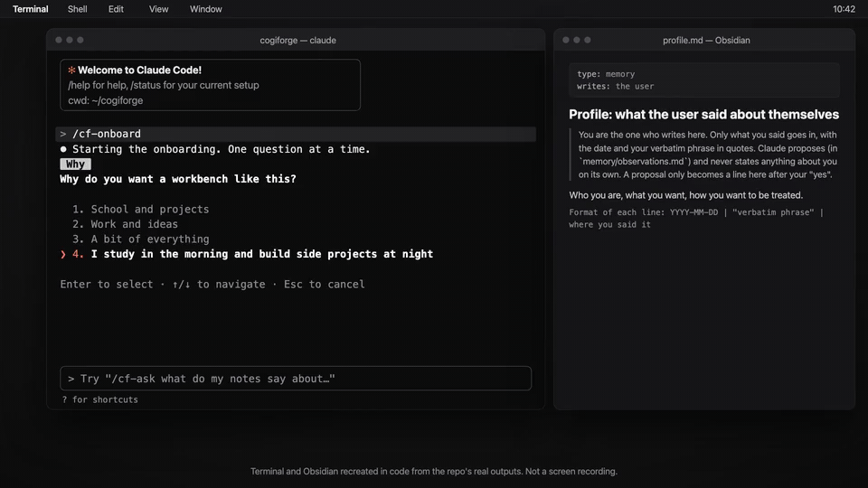Click profile.md — Obsidian window title

click(706, 41)
